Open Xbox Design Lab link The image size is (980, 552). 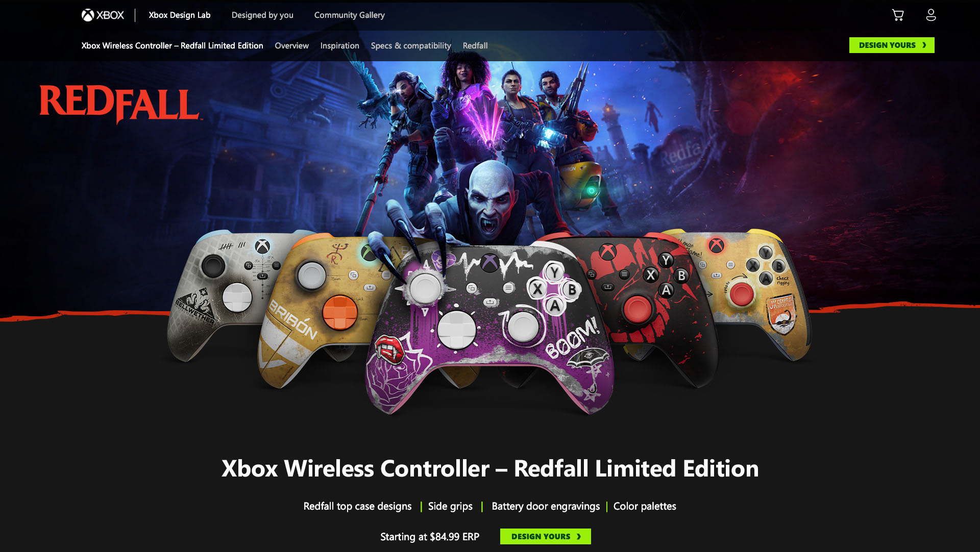180,15
